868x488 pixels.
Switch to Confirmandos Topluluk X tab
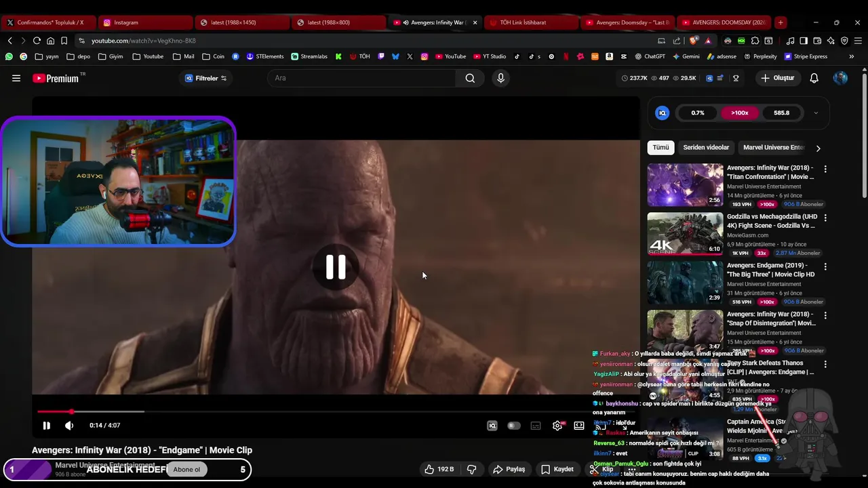click(47, 22)
